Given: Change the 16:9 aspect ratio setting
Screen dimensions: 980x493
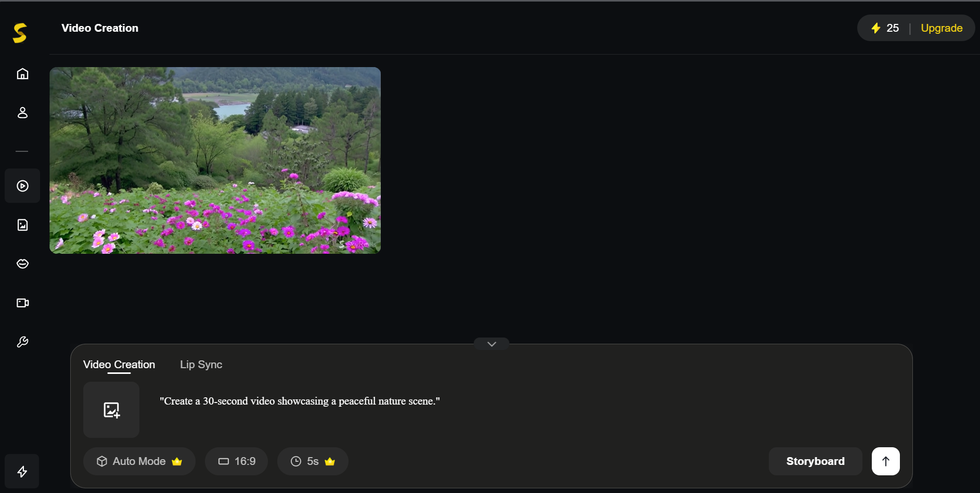Looking at the screenshot, I should (x=236, y=461).
